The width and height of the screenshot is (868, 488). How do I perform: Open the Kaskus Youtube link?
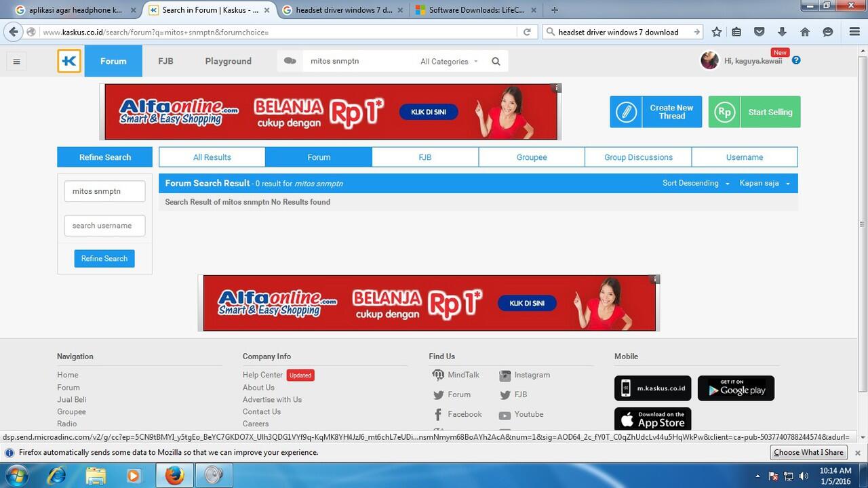click(521, 414)
